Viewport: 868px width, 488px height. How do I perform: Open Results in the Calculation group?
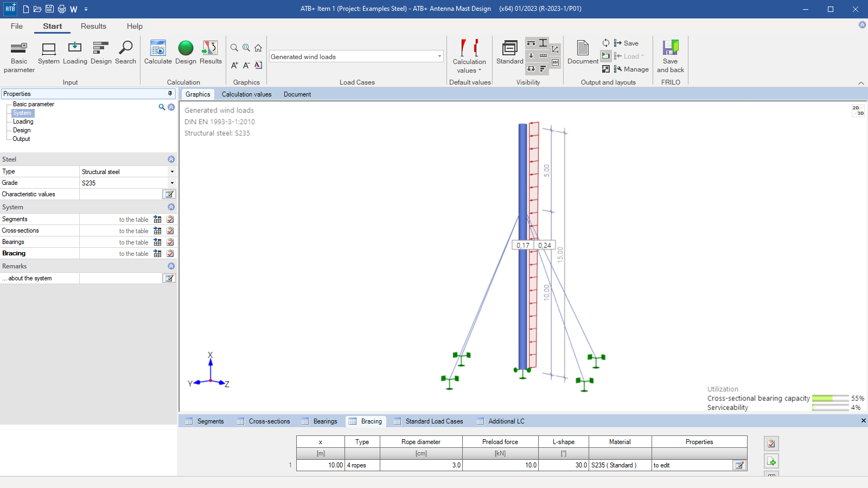click(210, 53)
